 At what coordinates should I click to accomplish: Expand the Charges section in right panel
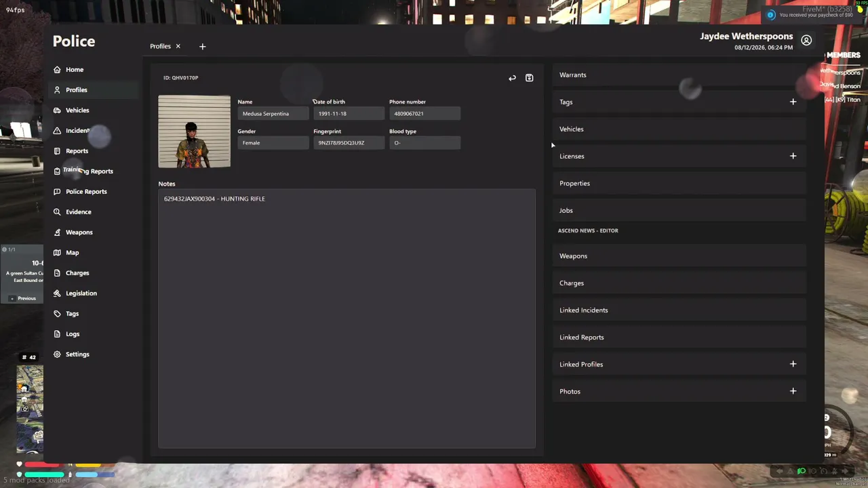679,283
